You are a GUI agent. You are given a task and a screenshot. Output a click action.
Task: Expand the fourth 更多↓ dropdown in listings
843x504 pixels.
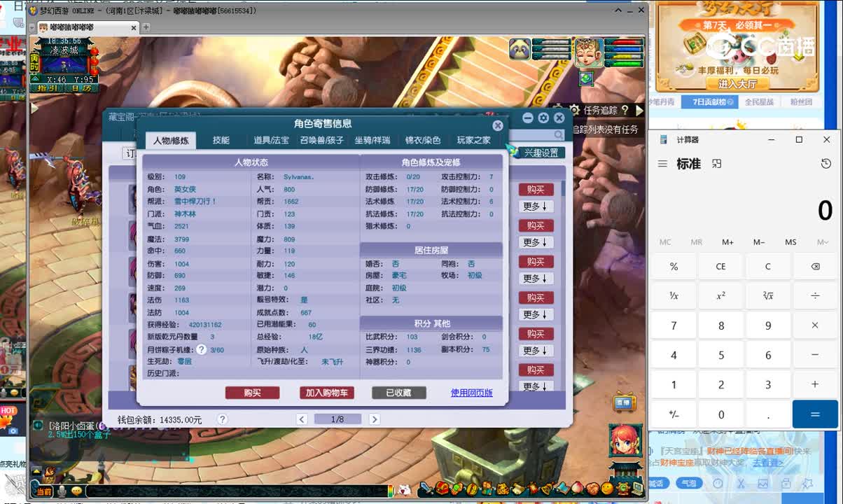coord(536,314)
